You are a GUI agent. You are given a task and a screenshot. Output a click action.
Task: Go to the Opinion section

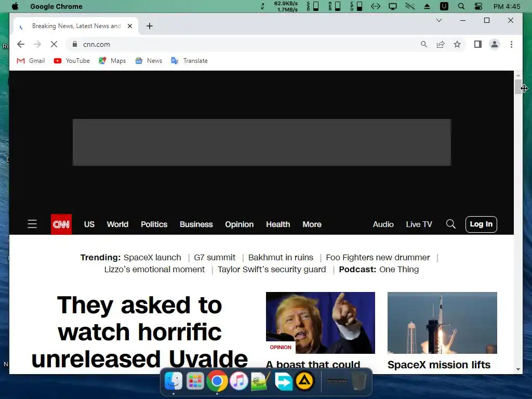click(239, 224)
